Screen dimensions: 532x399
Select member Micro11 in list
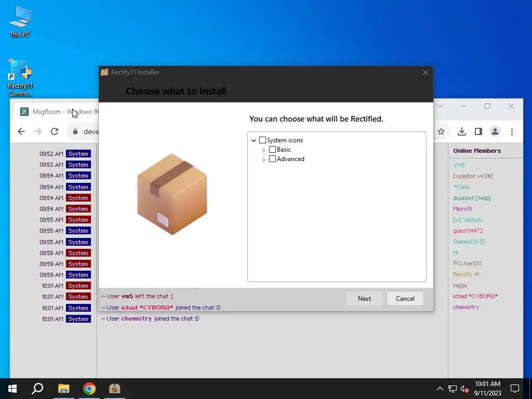462,209
